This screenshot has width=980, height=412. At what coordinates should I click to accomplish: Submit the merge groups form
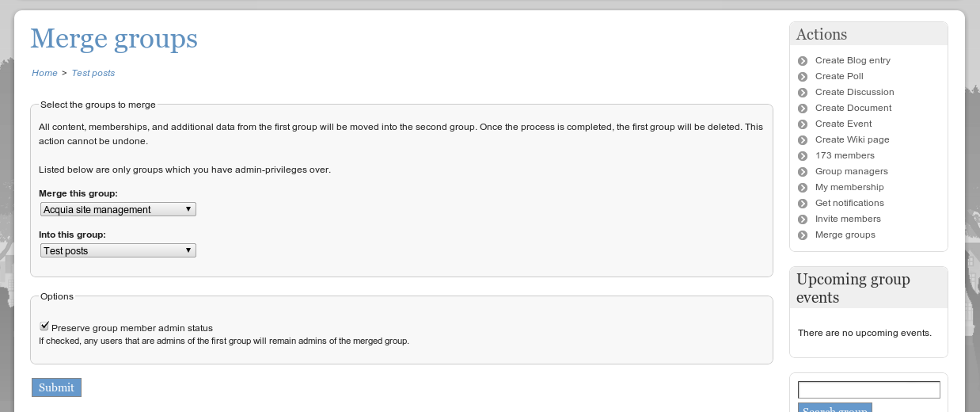coord(56,387)
